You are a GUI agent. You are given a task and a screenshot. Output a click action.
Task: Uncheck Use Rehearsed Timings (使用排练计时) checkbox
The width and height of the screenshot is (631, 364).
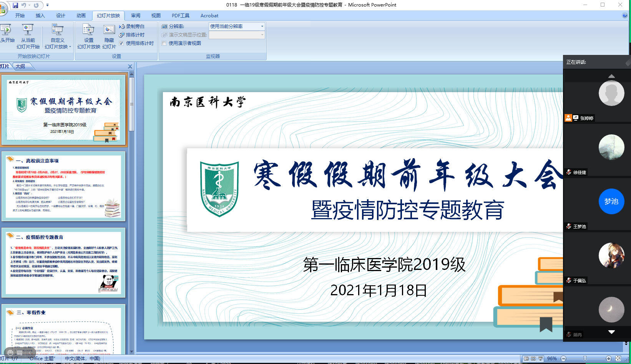pos(121,43)
